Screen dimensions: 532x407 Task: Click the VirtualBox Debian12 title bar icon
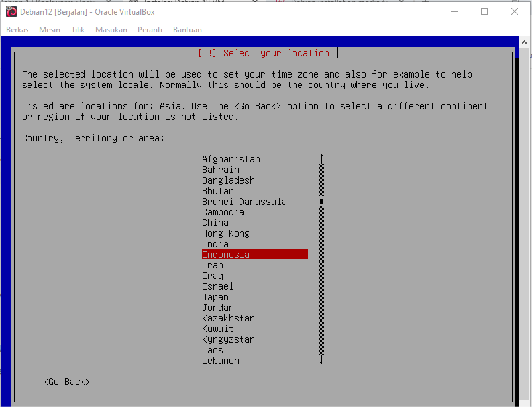pyautogui.click(x=11, y=11)
